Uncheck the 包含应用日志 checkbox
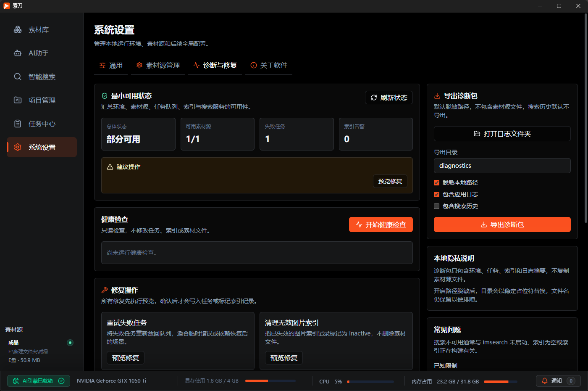Screen dimensions: 588x391 point(436,194)
